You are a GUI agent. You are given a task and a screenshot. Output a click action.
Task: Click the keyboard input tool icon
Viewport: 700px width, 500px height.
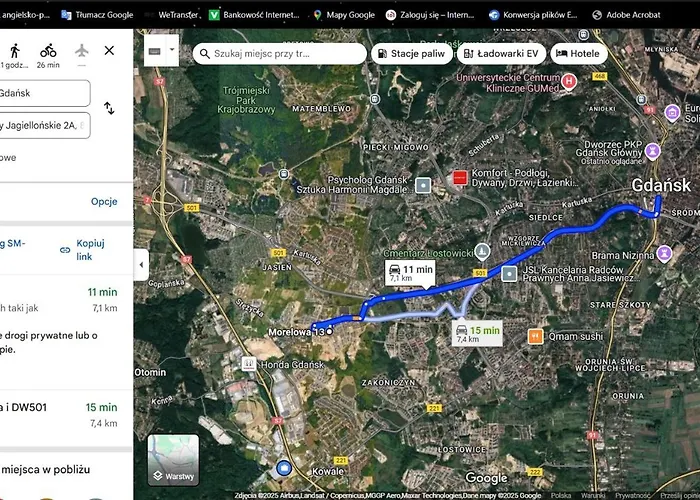(154, 51)
